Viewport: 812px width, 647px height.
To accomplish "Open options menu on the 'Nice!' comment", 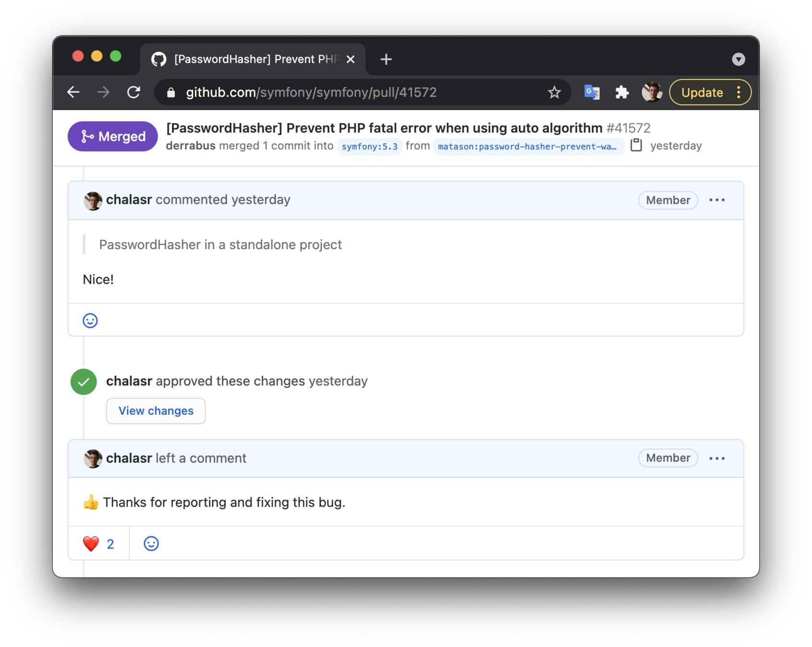I will [717, 200].
